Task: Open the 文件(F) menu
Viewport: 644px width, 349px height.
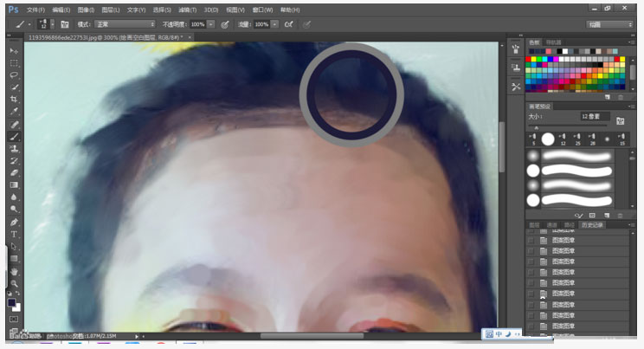Action: click(x=35, y=10)
